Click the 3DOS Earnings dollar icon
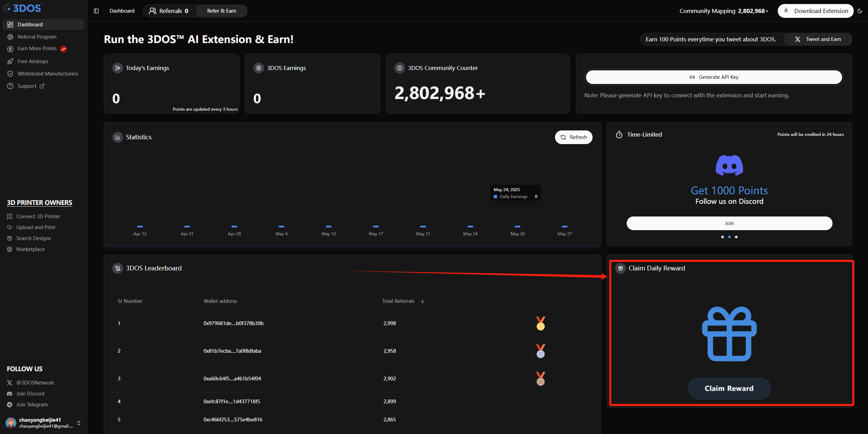This screenshot has width=868, height=434. 259,68
